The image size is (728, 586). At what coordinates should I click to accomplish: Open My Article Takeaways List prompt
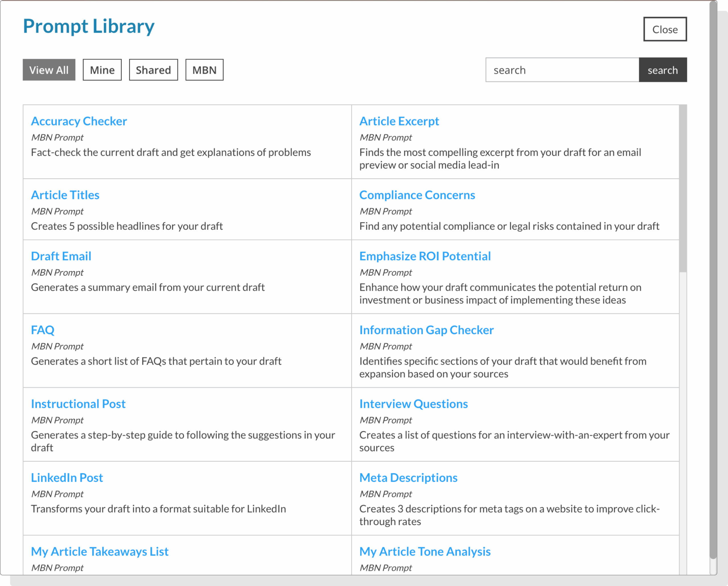tap(99, 552)
